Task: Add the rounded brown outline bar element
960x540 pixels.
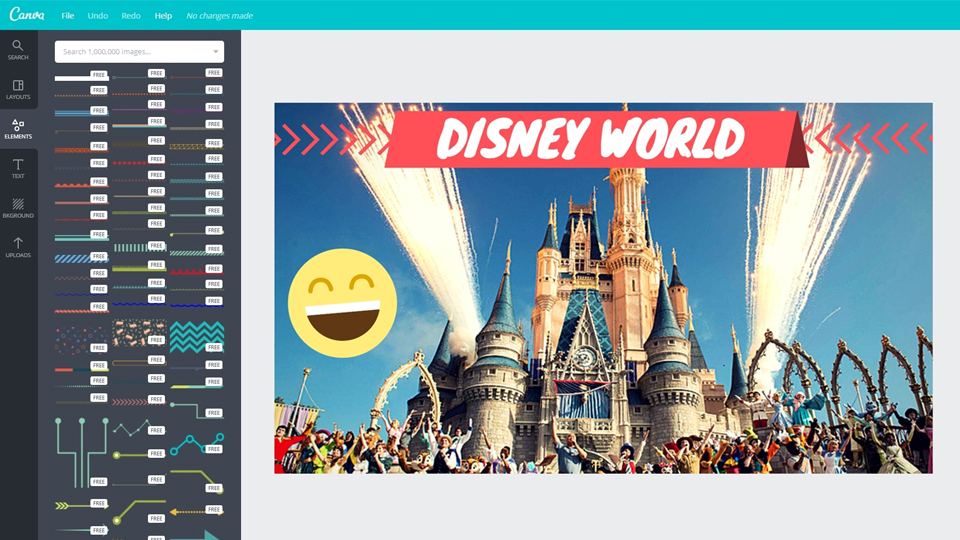Action: click(139, 362)
